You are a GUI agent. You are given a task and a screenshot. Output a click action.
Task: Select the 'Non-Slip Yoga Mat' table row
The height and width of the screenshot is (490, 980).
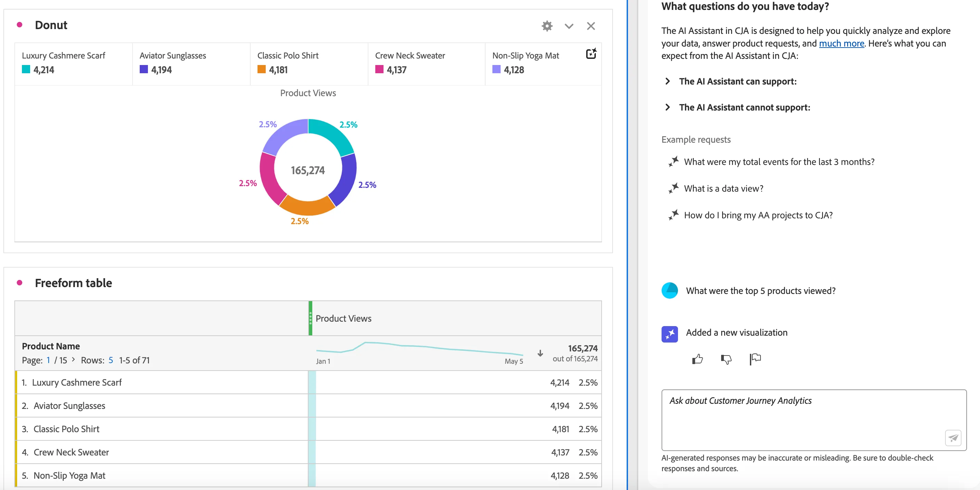tap(308, 475)
